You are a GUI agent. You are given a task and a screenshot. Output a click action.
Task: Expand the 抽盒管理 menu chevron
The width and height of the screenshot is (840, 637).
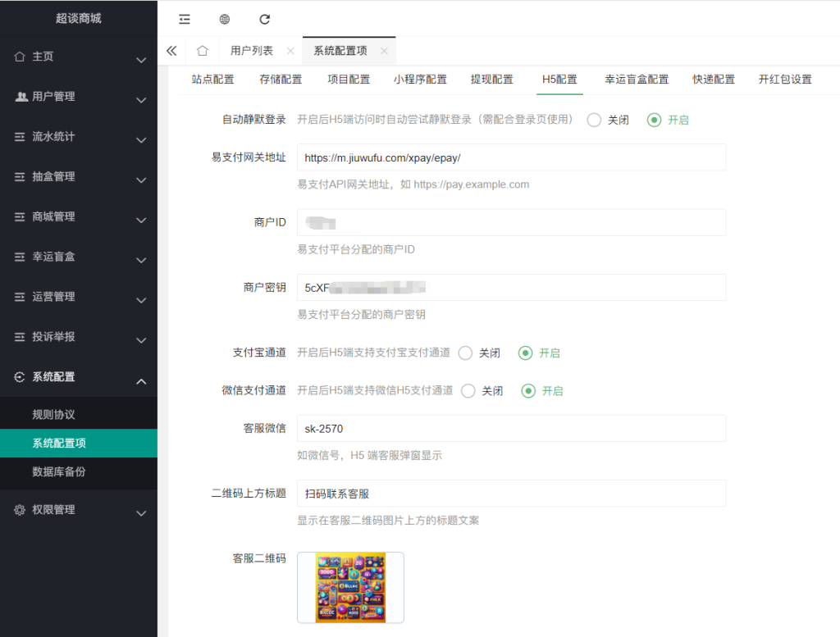(141, 180)
